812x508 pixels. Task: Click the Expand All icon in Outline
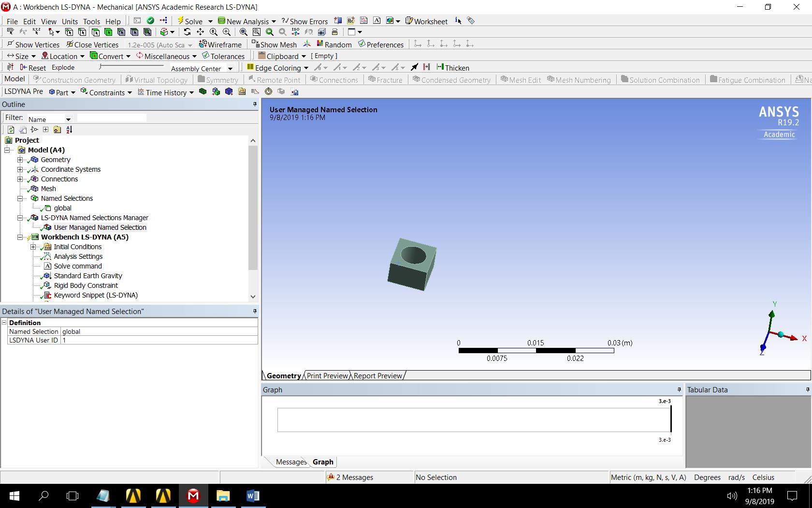(45, 130)
